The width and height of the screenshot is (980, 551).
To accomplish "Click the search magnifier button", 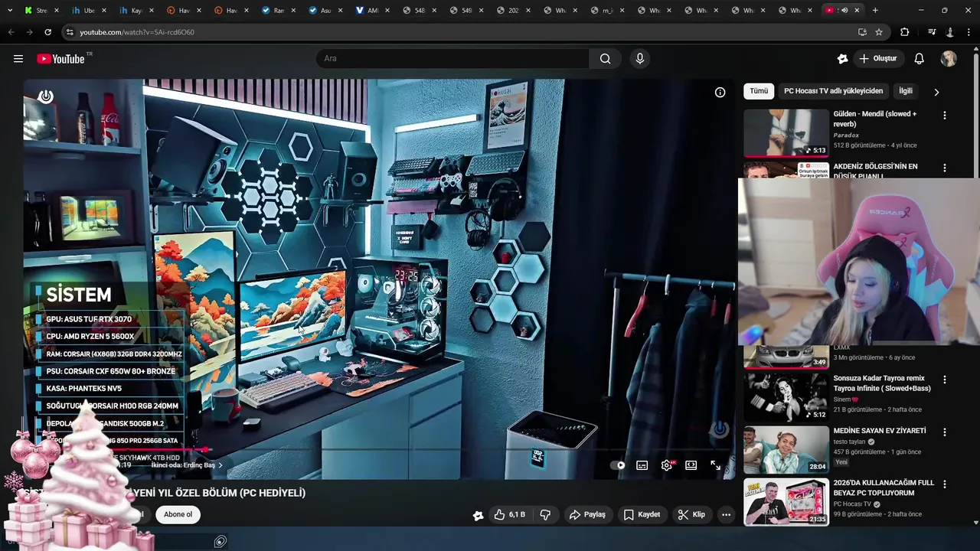I will coord(605,59).
